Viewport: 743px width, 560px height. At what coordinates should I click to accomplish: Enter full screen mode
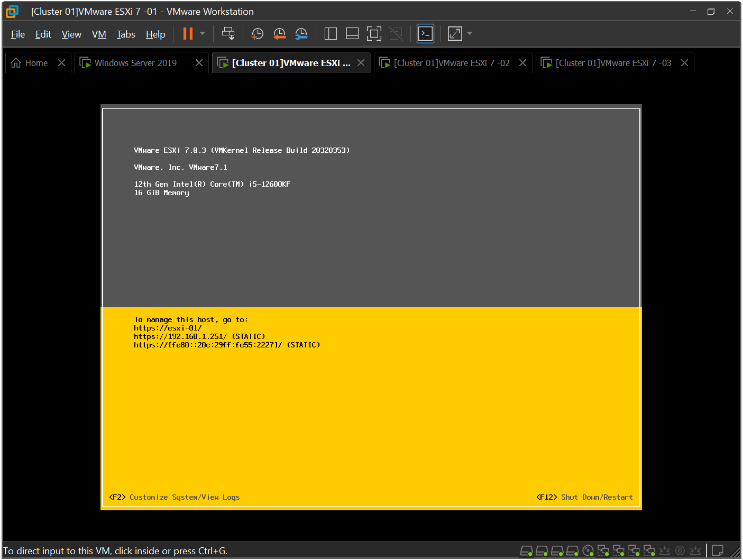[374, 34]
